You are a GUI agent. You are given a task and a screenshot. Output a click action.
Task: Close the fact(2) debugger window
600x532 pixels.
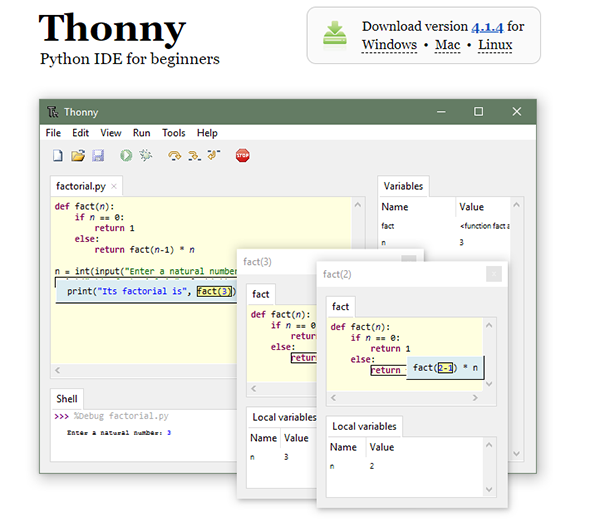[x=493, y=274]
